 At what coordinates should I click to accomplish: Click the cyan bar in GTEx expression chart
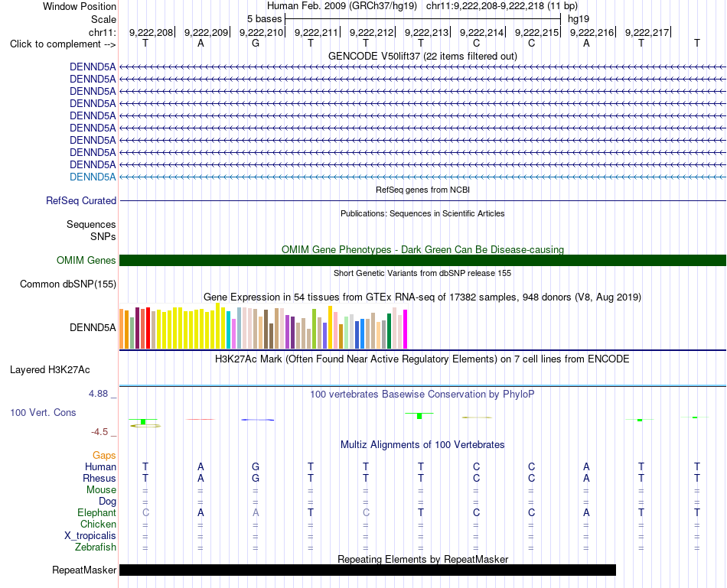229,330
